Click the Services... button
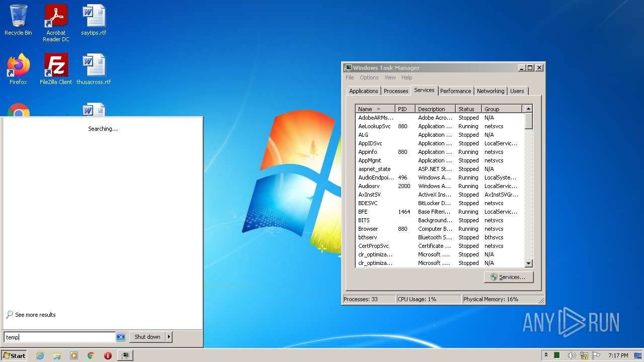Screen dimensions: 644x362 (509, 277)
